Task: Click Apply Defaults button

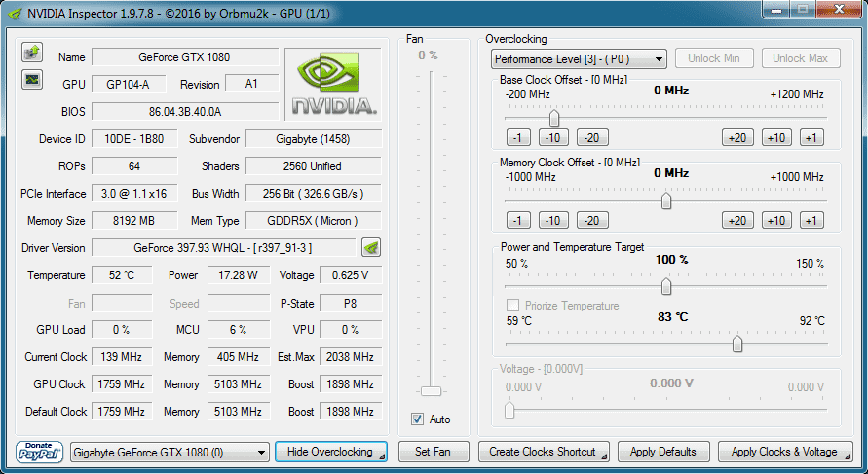Action: point(663,452)
